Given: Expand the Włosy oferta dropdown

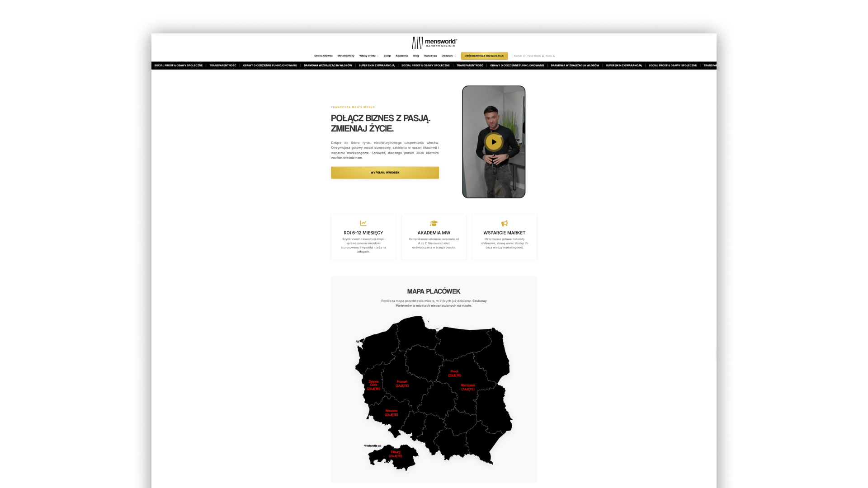Looking at the screenshot, I should coord(369,56).
